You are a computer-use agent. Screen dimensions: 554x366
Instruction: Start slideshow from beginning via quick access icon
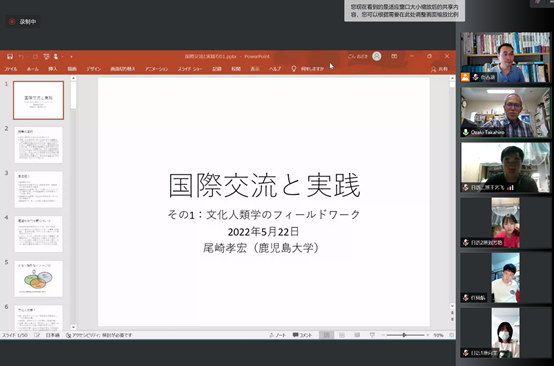click(46, 57)
